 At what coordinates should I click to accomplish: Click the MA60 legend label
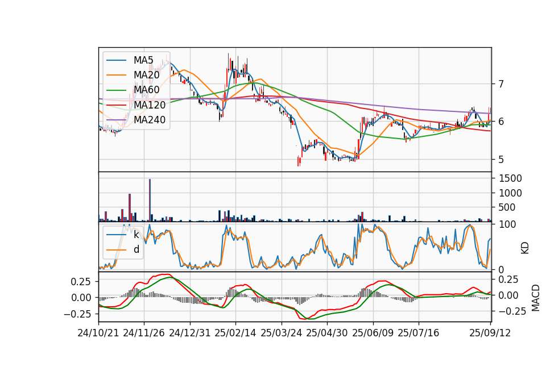tap(146, 90)
